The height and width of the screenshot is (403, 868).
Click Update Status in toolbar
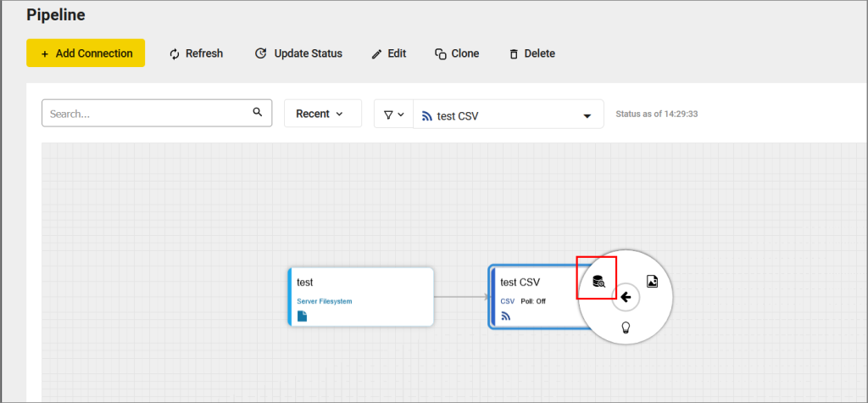[x=298, y=53]
